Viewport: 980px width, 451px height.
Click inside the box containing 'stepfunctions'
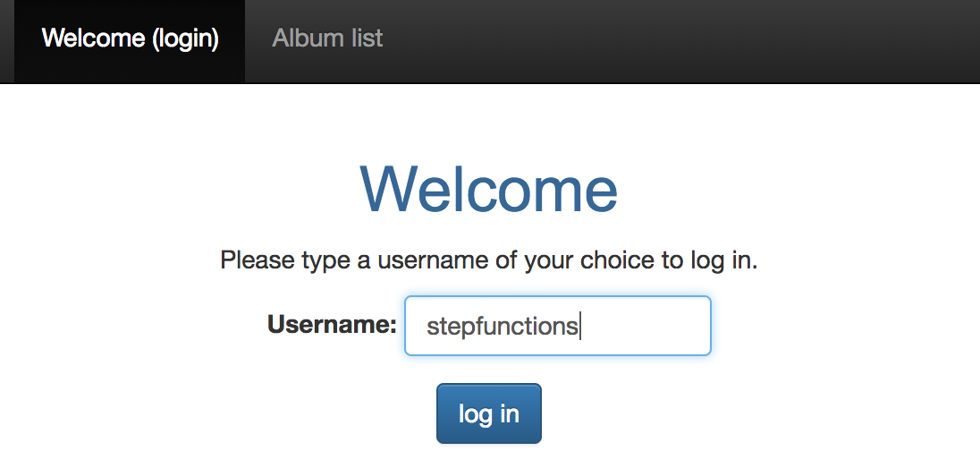click(x=557, y=326)
